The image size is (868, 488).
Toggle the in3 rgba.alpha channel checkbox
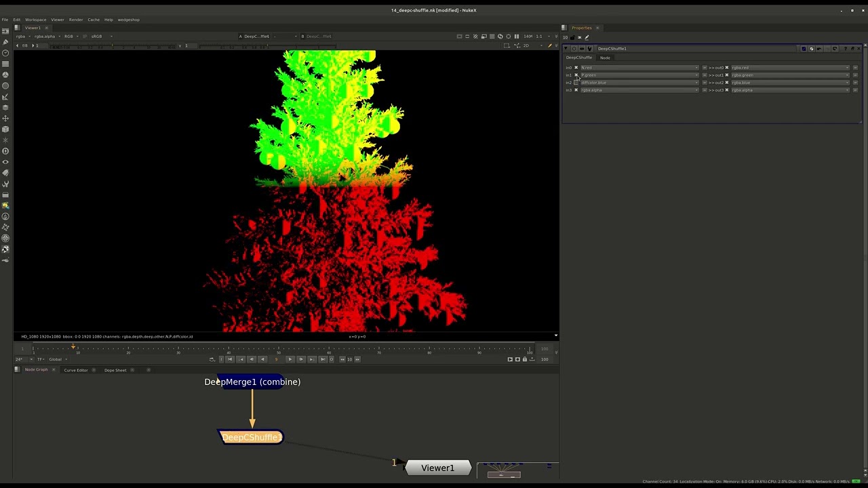tap(576, 90)
